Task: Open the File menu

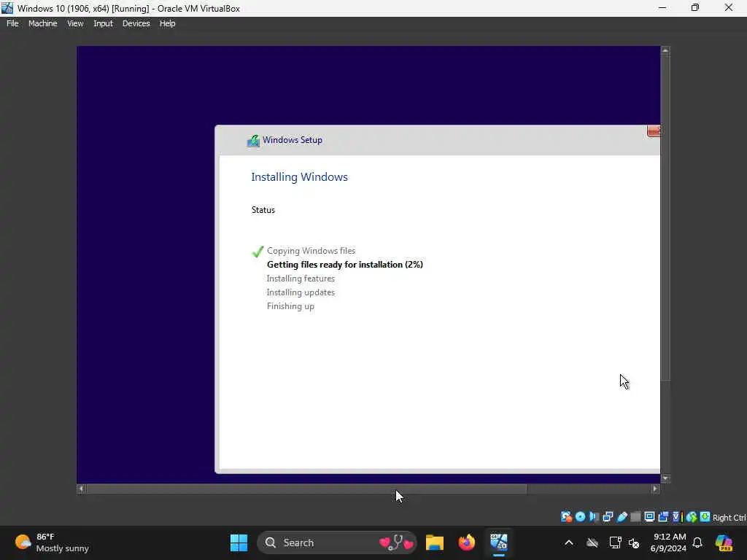Action: tap(12, 23)
